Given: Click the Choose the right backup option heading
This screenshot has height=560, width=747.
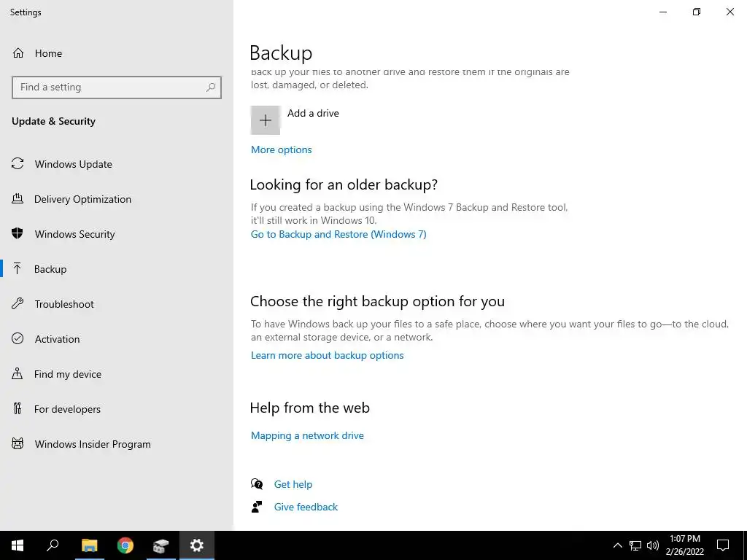Looking at the screenshot, I should pos(377,301).
